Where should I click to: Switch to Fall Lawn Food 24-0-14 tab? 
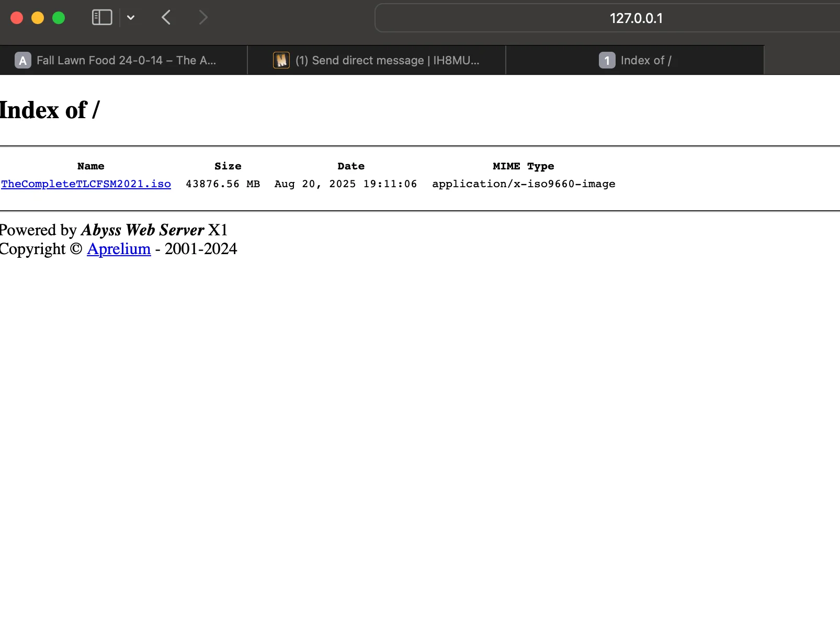click(x=126, y=61)
